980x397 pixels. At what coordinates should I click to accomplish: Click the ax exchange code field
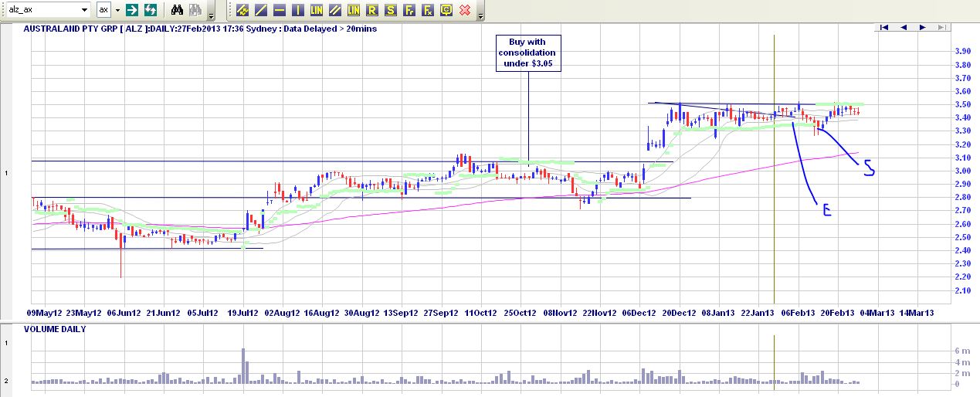tap(103, 10)
